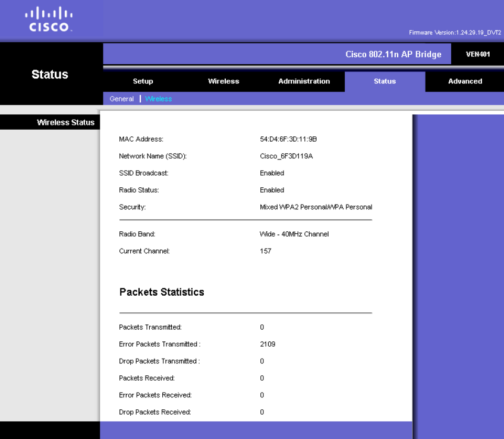Switch to the Wireless main tab
Viewport: 504px width, 439px height.
click(x=223, y=81)
